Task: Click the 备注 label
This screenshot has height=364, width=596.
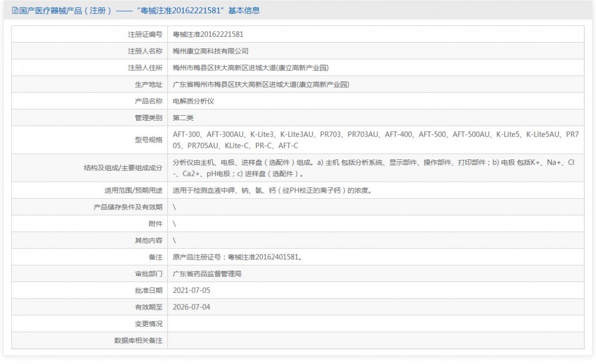Action: click(x=155, y=257)
